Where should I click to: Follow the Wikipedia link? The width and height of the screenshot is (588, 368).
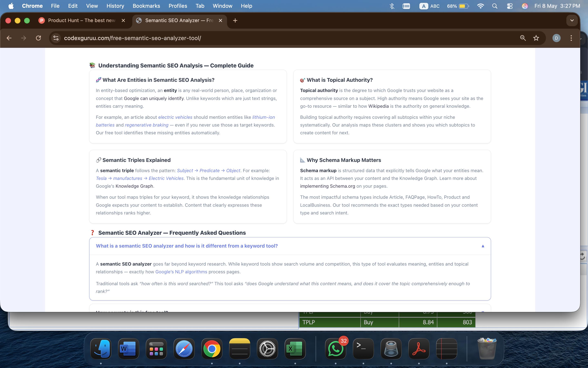click(x=378, y=106)
